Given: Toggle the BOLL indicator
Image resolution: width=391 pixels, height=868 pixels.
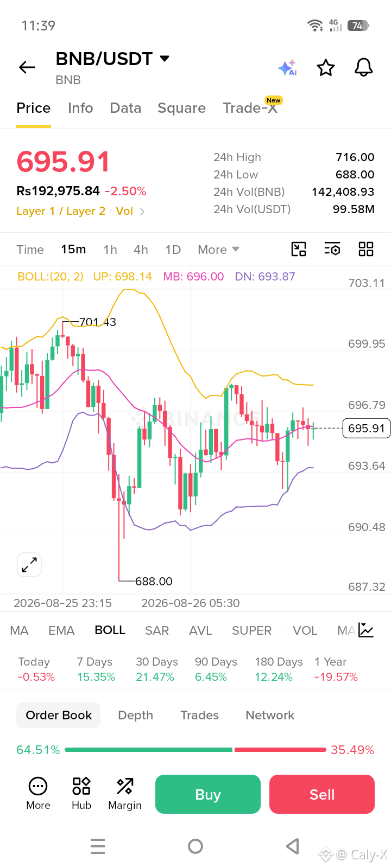Looking at the screenshot, I should (110, 630).
